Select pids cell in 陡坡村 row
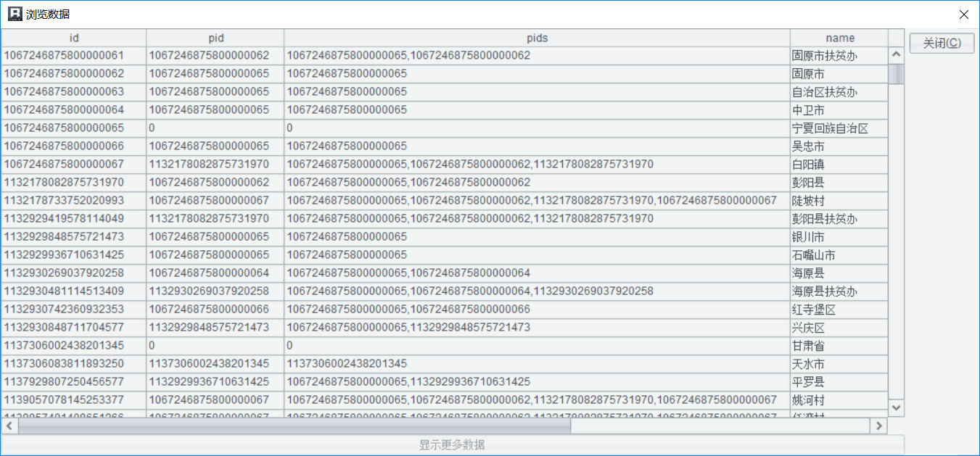Image resolution: width=980 pixels, height=456 pixels. point(538,201)
